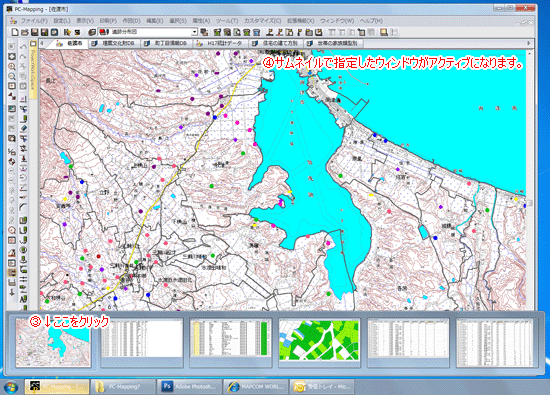This screenshot has width=550, height=395.
Task: Click the downward arrow icon in left toolbar
Action: (x=12, y=292)
